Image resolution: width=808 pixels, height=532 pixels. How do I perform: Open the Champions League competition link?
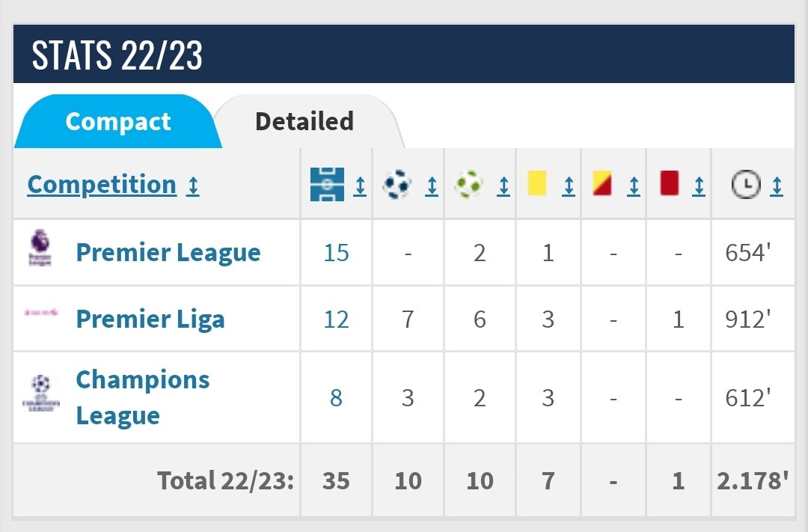coord(143,397)
